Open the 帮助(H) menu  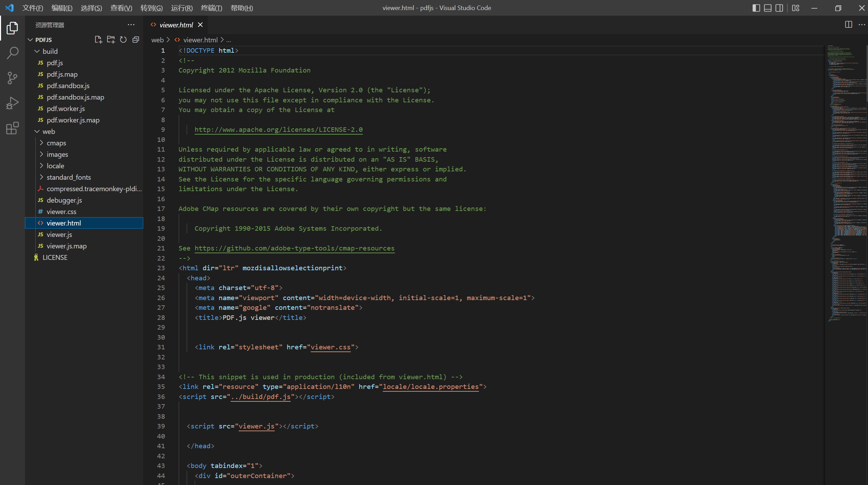242,8
